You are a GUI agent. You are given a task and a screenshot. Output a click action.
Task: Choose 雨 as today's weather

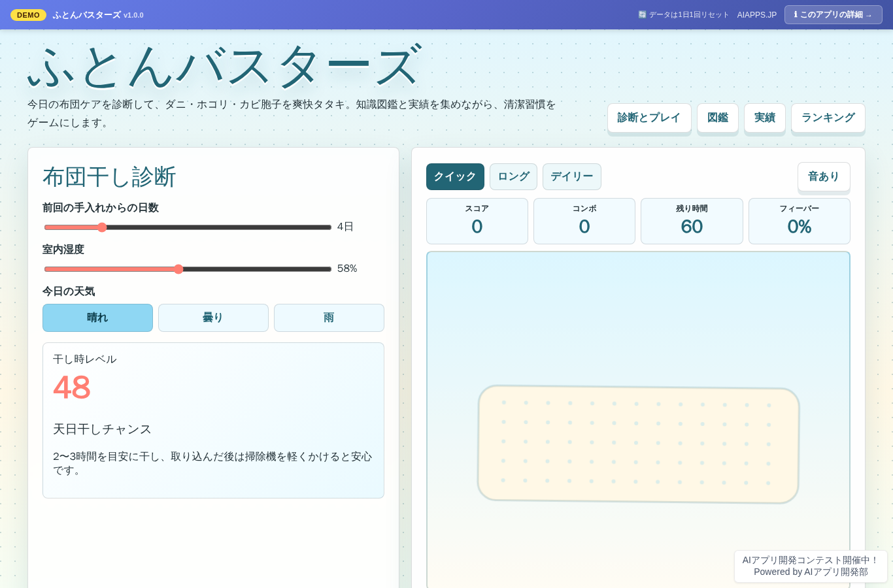(329, 318)
